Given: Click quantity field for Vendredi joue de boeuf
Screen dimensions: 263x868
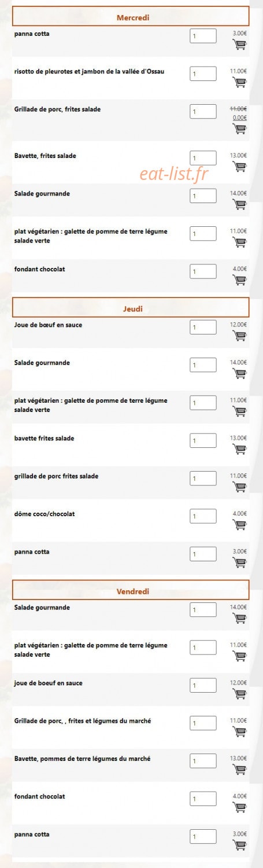Looking at the screenshot, I should (x=203, y=685).
